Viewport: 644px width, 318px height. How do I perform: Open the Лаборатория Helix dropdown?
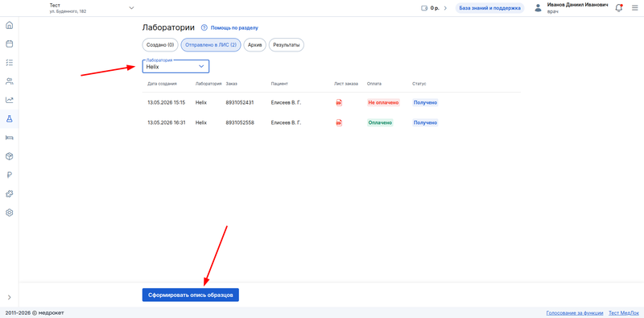point(175,67)
